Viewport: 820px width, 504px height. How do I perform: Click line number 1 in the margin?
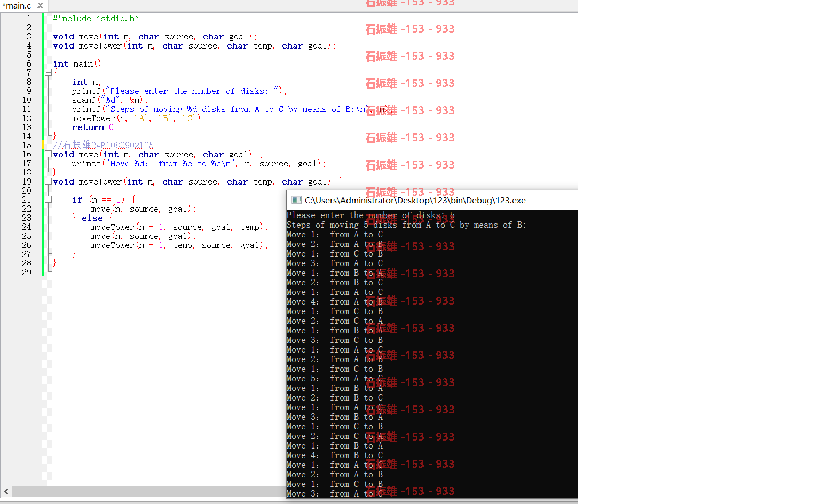coord(29,18)
